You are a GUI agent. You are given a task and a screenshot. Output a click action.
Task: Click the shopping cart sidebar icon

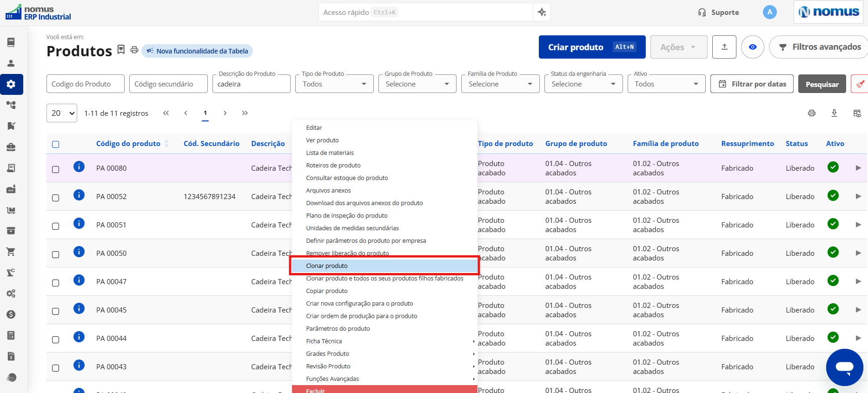[x=11, y=252]
